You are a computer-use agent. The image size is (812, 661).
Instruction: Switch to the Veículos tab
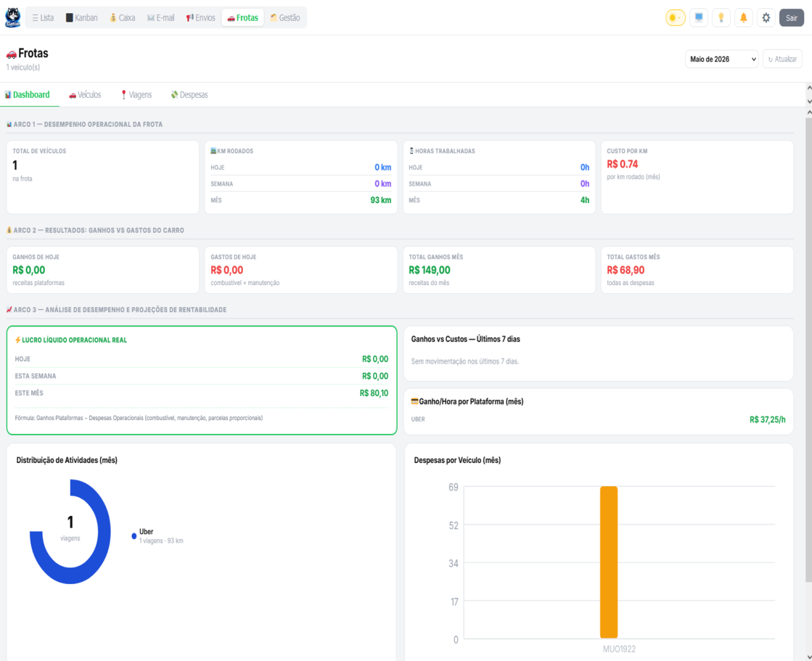click(x=85, y=95)
